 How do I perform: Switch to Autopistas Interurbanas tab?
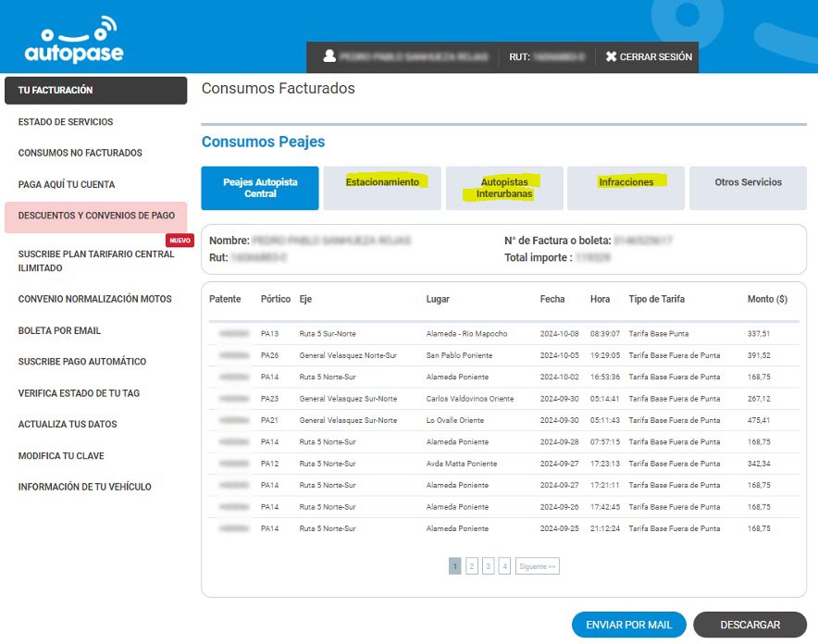[x=504, y=188]
